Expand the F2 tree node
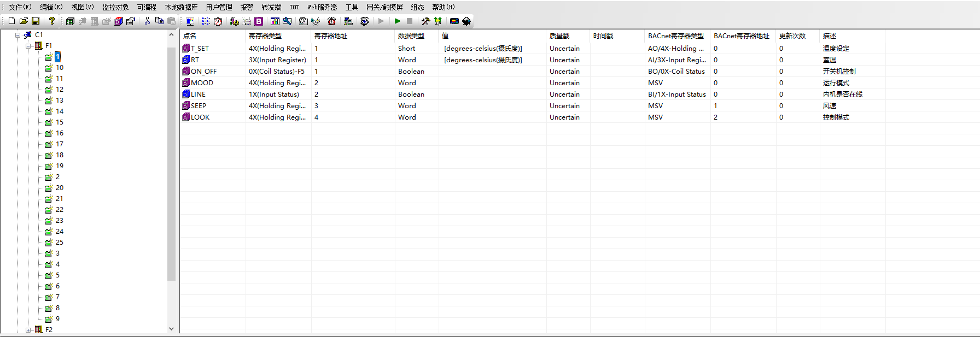Viewport: 980px width, 337px height. click(28, 330)
